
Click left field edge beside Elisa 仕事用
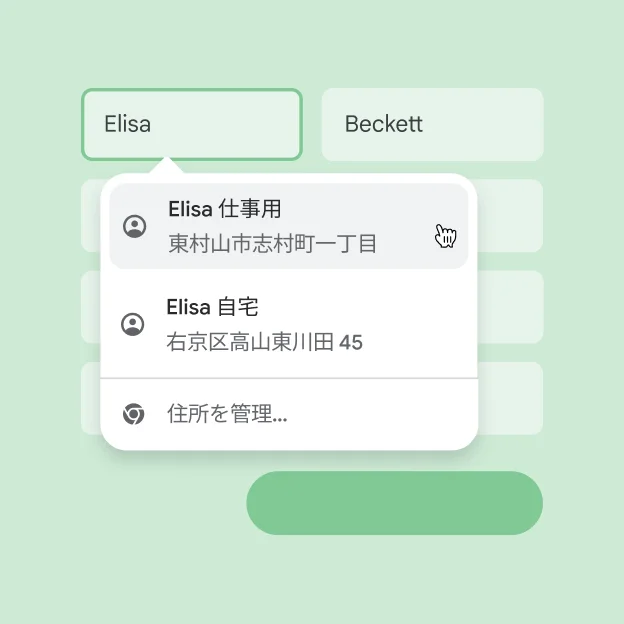90,215
